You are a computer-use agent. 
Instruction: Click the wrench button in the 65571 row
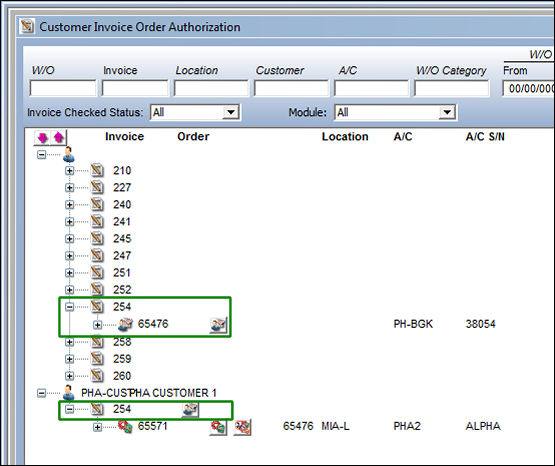[242, 427]
